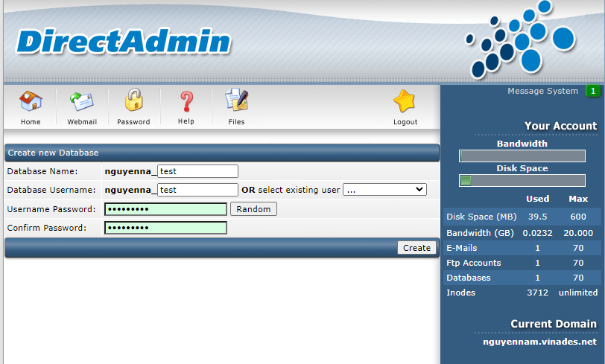Click the Logout star icon
The image size is (605, 364).
coord(405,101)
